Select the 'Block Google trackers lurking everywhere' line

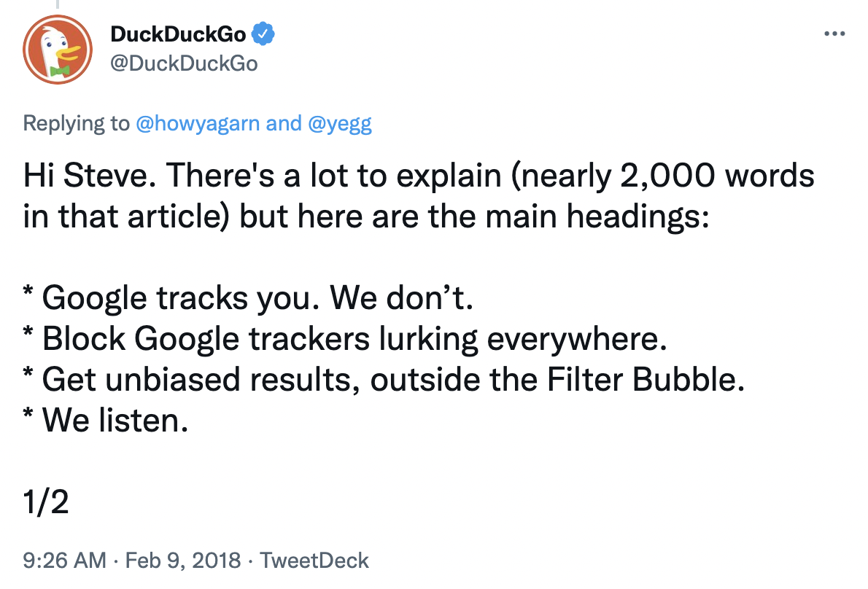point(345,338)
